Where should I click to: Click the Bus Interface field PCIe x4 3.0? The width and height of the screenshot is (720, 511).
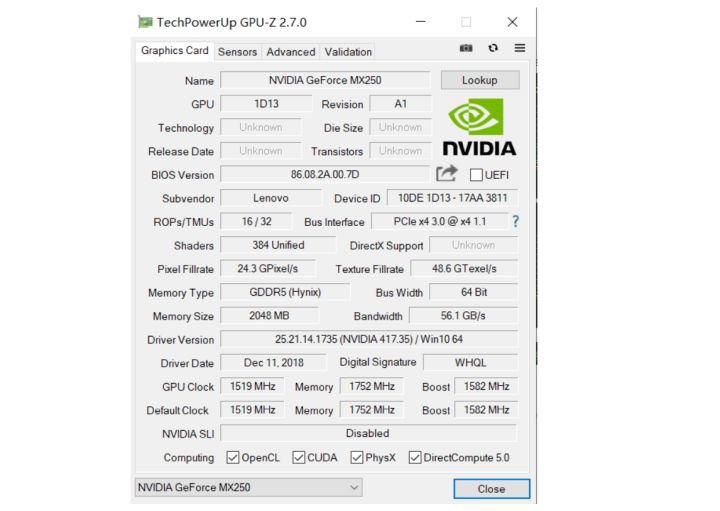(x=440, y=221)
